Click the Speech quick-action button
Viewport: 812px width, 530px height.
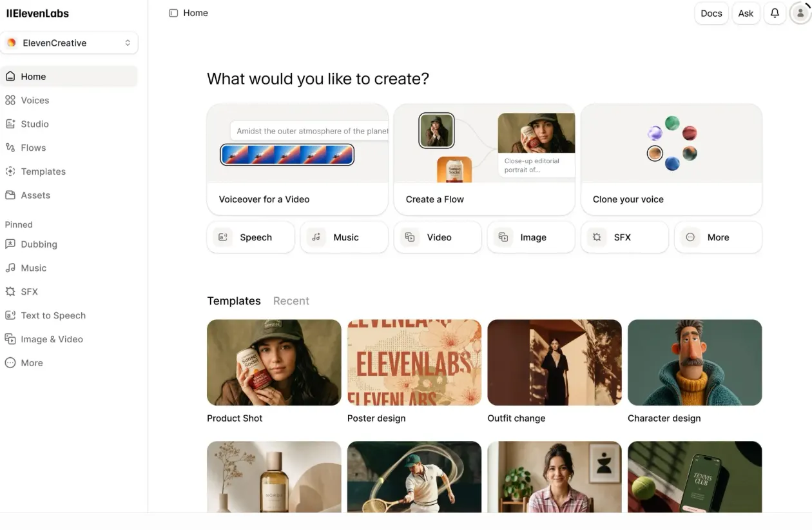[x=251, y=237]
